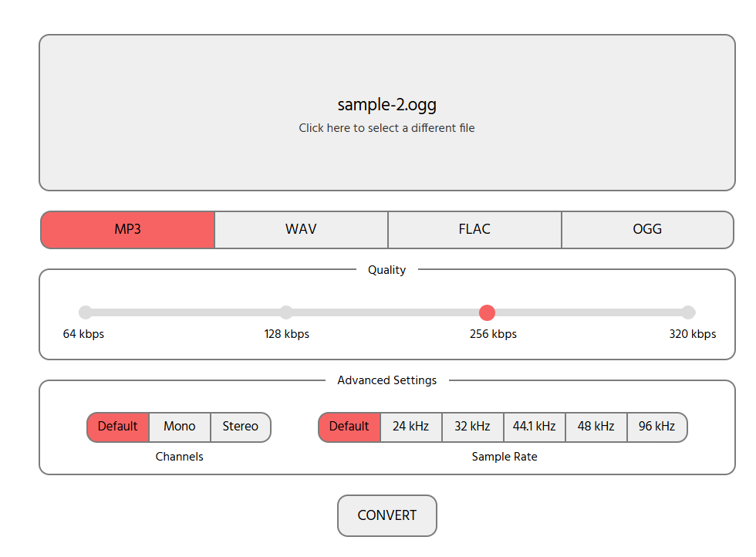Switch output format to WAV
This screenshot has height=557, width=756.
301,230
